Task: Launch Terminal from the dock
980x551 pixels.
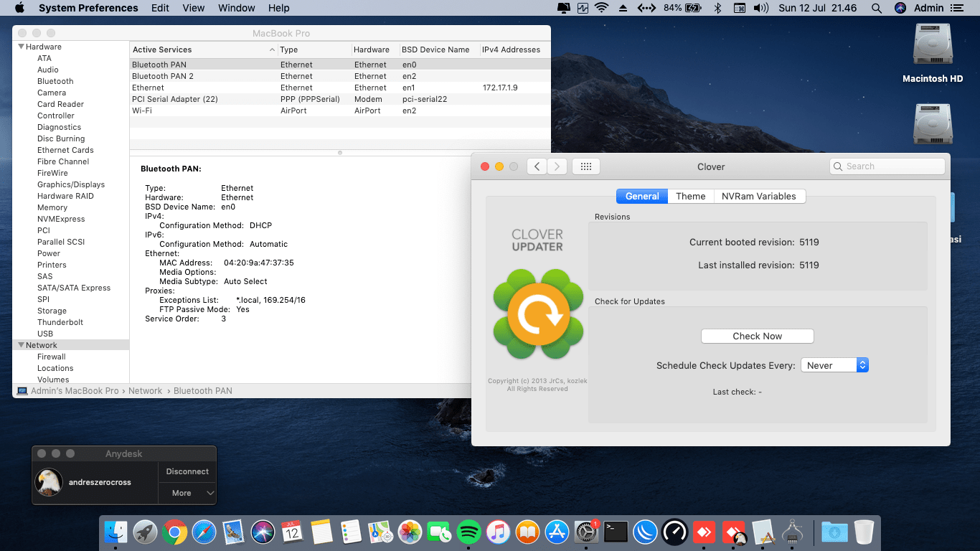Action: point(616,532)
